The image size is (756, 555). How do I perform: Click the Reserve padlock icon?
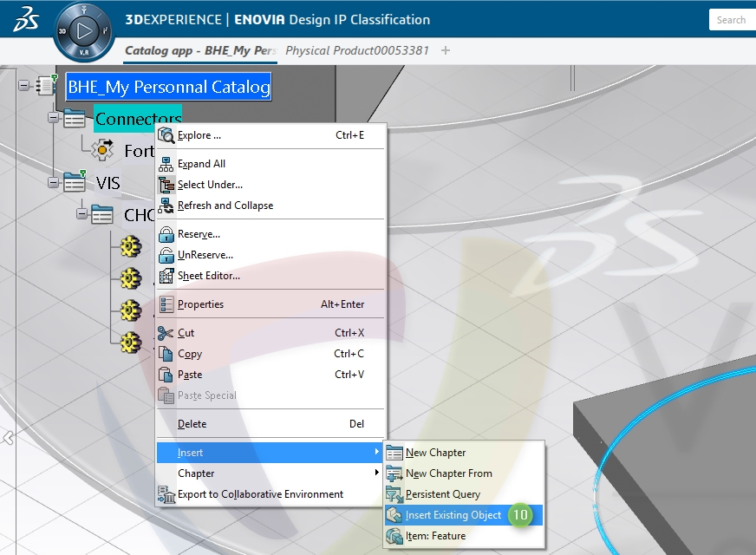pos(166,234)
